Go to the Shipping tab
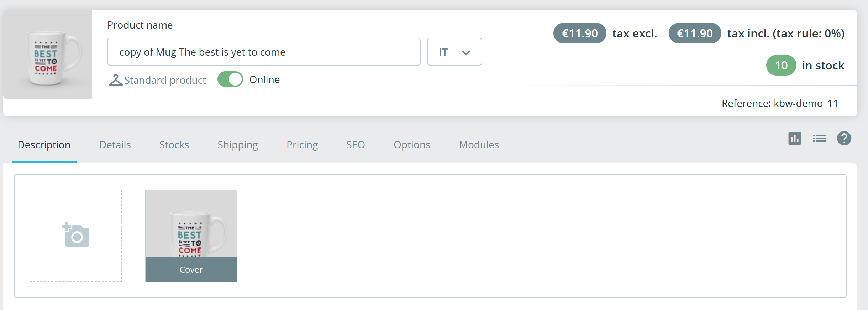The width and height of the screenshot is (868, 310). [237, 145]
